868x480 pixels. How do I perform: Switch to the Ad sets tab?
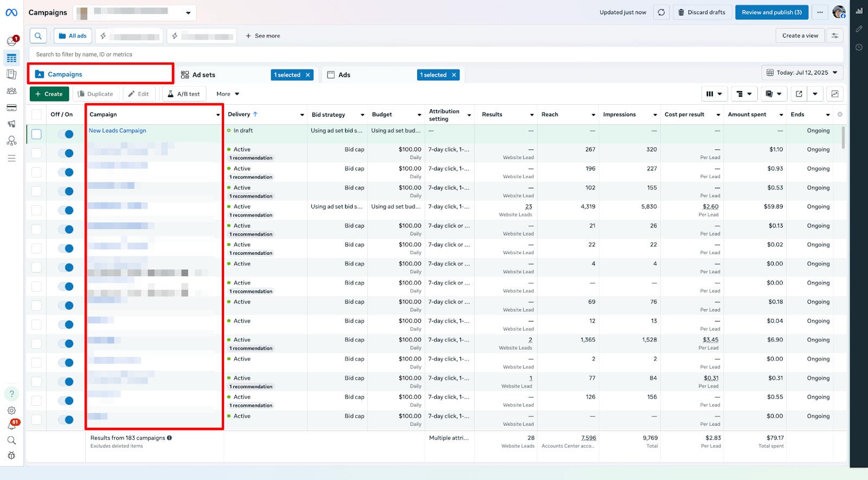click(x=204, y=75)
